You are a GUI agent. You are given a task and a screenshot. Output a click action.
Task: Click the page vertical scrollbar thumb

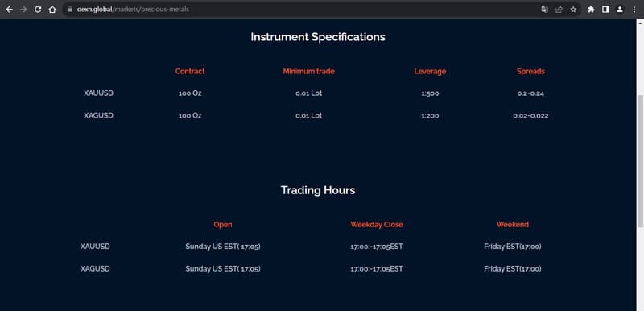pos(640,160)
